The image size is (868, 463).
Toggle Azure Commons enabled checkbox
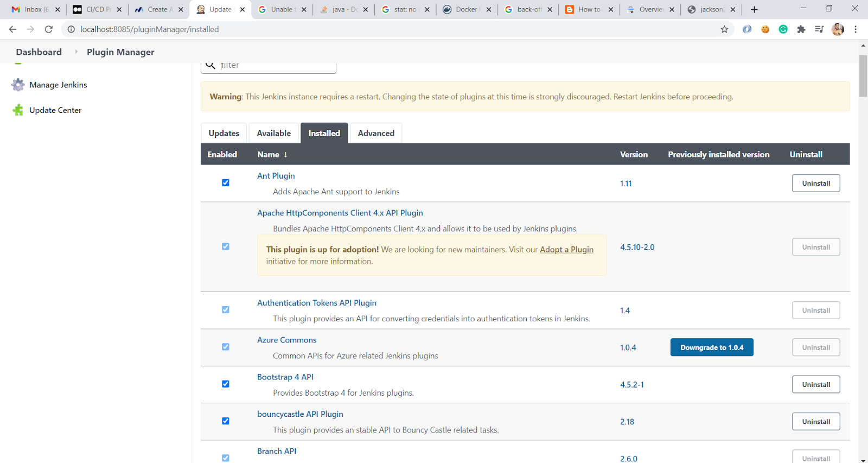[226, 347]
